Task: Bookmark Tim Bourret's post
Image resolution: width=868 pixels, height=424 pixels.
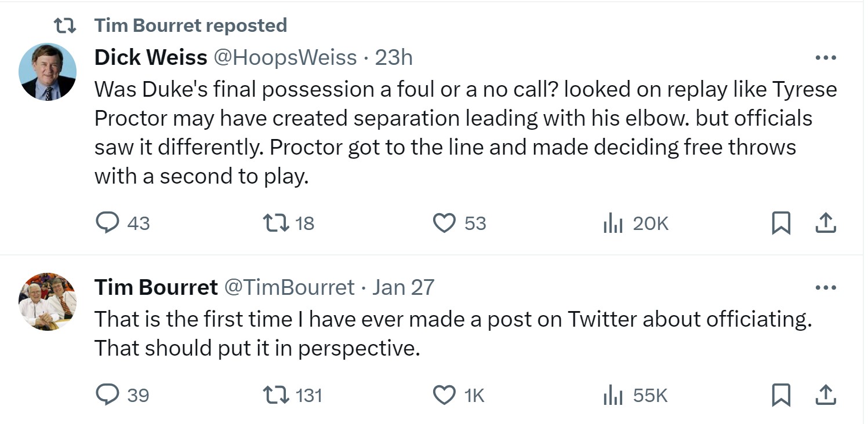Action: (780, 396)
